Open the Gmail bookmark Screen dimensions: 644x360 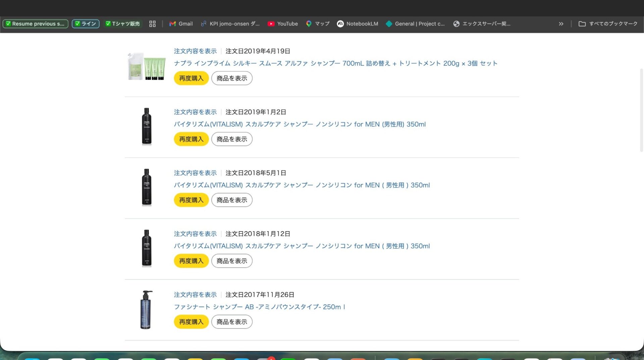(x=181, y=24)
